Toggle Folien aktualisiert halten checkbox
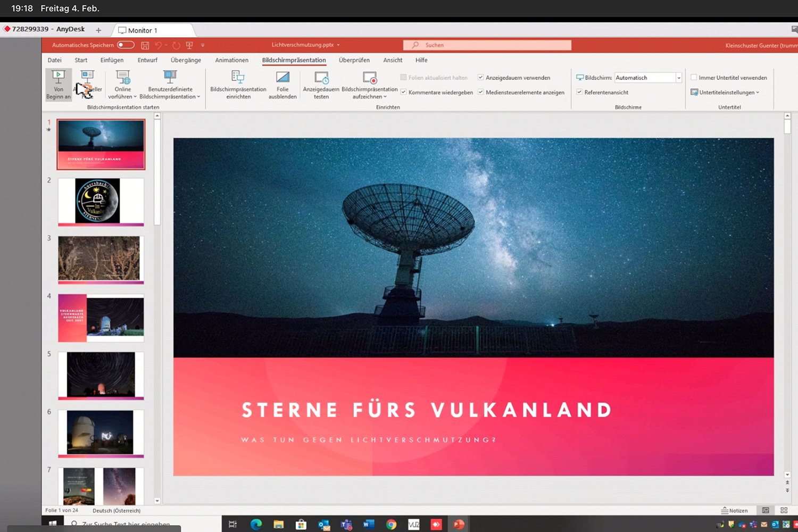798x532 pixels. point(403,78)
